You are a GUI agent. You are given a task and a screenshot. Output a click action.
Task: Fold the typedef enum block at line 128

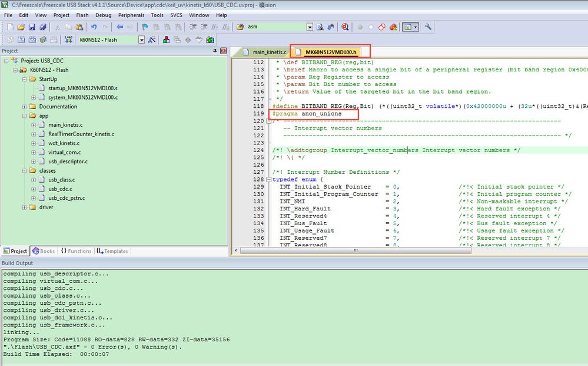coord(268,179)
